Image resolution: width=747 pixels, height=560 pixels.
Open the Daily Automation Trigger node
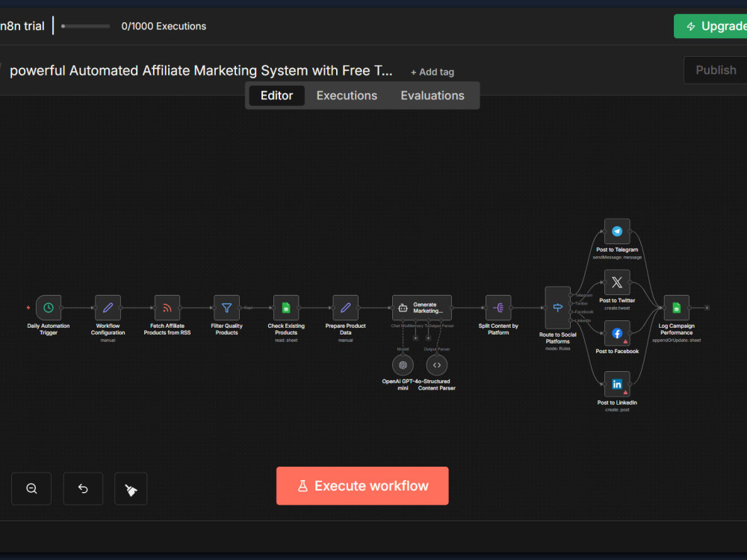[x=49, y=308]
